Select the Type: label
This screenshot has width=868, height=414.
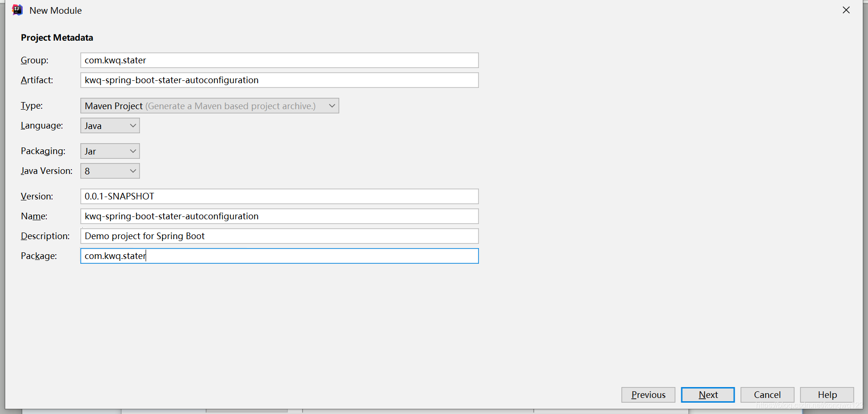point(32,105)
